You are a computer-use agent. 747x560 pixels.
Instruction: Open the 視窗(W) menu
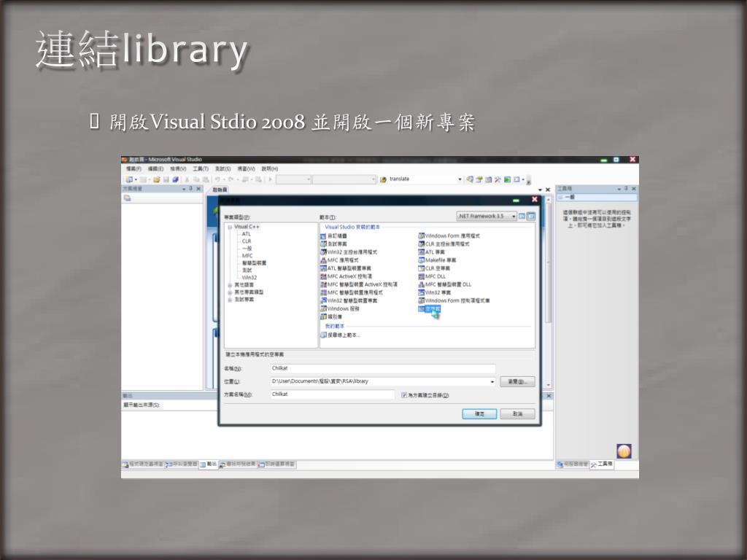[247, 169]
